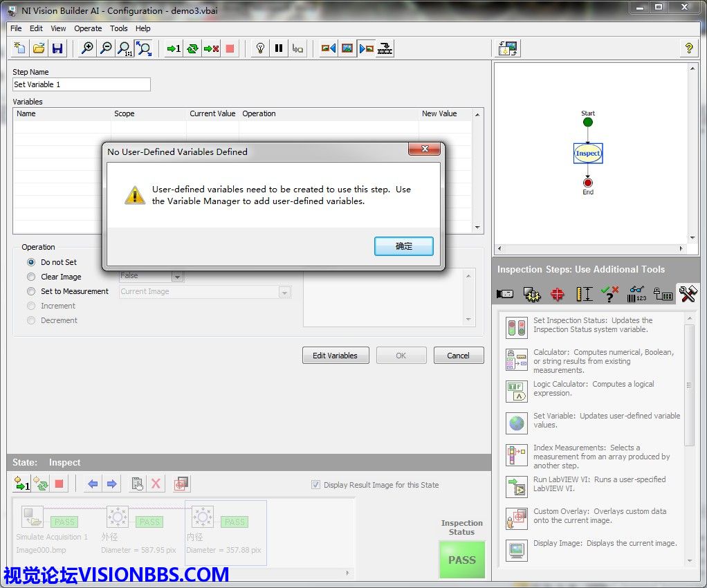Select the Decrement radio button
The width and height of the screenshot is (707, 588).
tap(31, 320)
